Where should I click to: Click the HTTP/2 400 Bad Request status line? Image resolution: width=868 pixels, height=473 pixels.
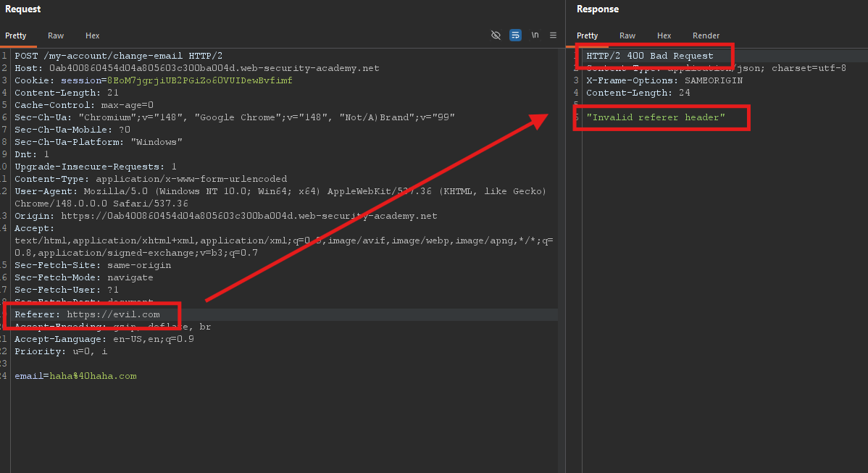(650, 56)
